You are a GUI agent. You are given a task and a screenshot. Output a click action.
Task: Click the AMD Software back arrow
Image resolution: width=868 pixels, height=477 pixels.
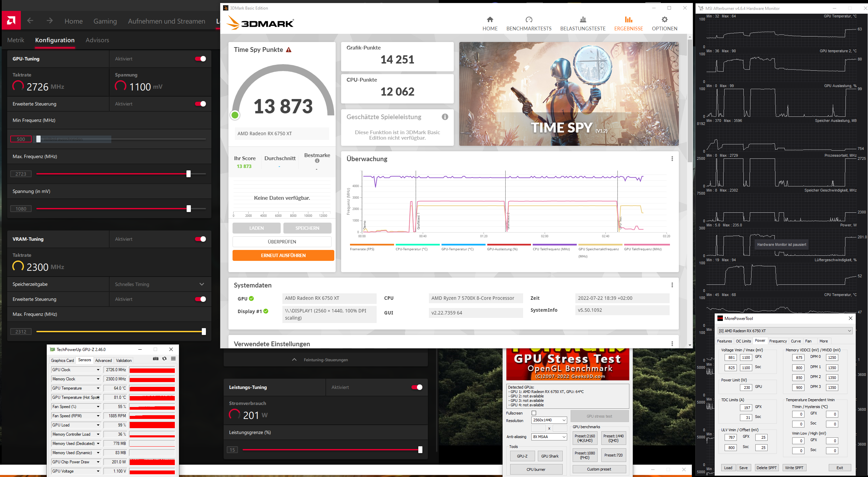coord(30,21)
